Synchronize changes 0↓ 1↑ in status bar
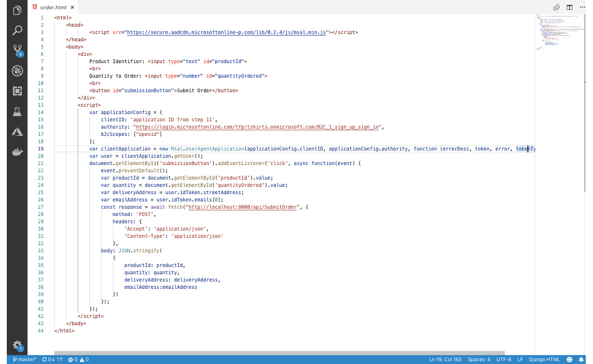The width and height of the screenshot is (593, 364). (52, 360)
